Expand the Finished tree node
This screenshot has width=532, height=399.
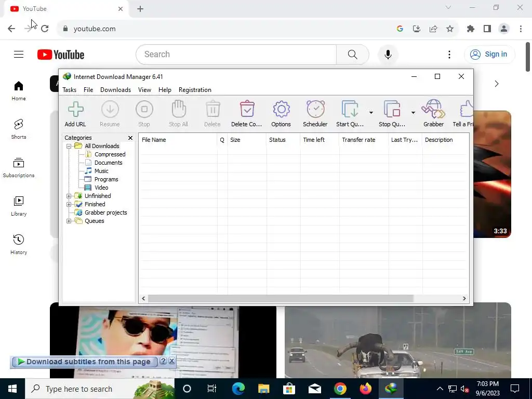tap(69, 204)
